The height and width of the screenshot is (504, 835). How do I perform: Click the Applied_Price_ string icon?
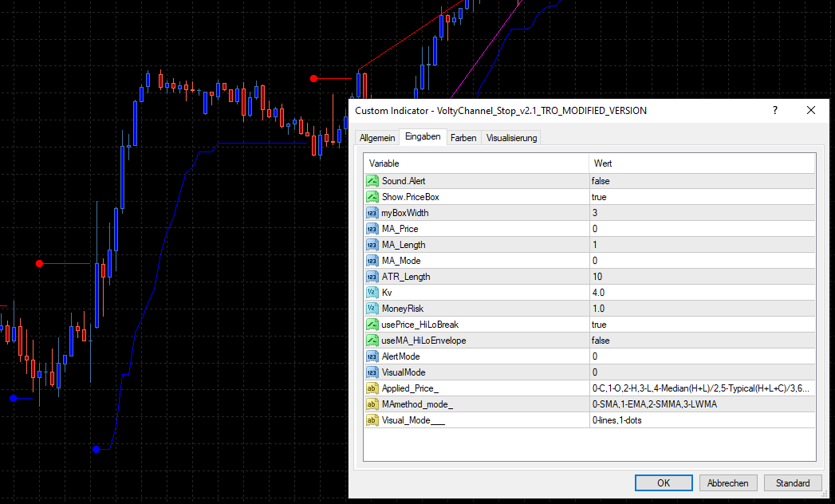pos(372,388)
